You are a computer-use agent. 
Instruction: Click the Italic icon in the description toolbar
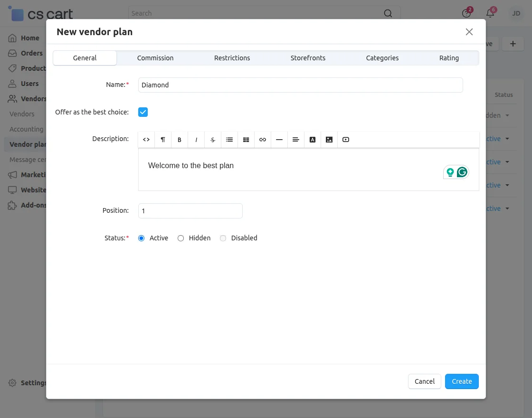(196, 139)
